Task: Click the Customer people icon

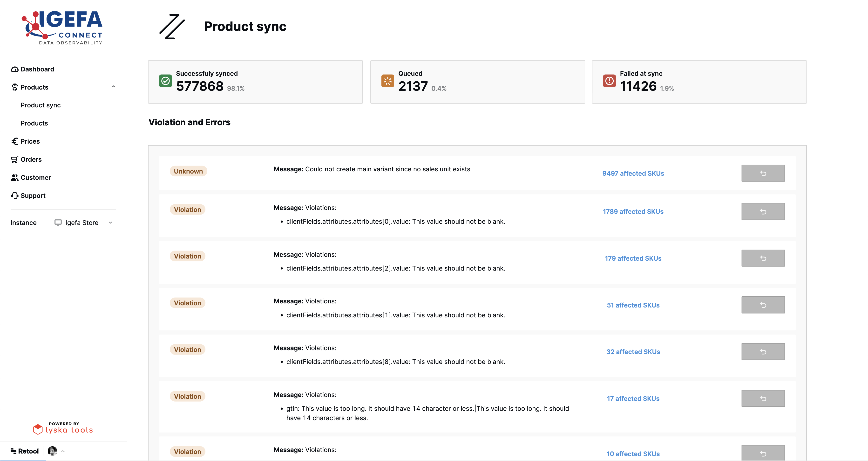Action: (x=14, y=178)
